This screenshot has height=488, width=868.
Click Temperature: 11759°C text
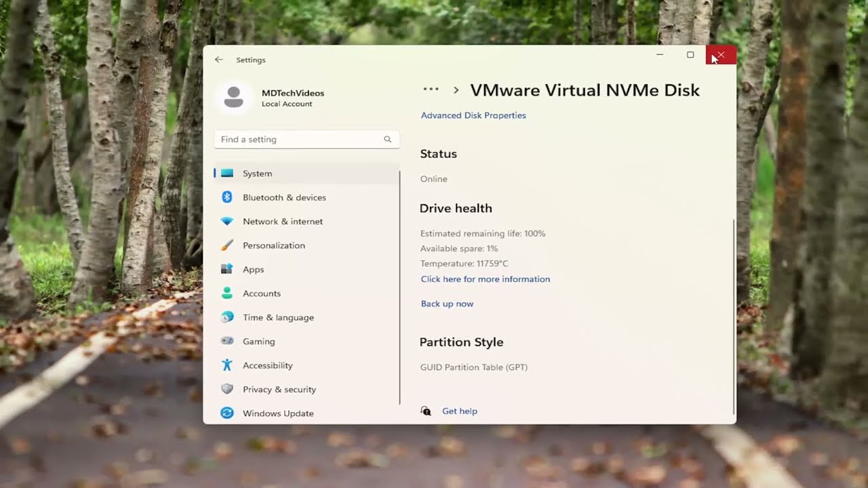tap(465, 263)
